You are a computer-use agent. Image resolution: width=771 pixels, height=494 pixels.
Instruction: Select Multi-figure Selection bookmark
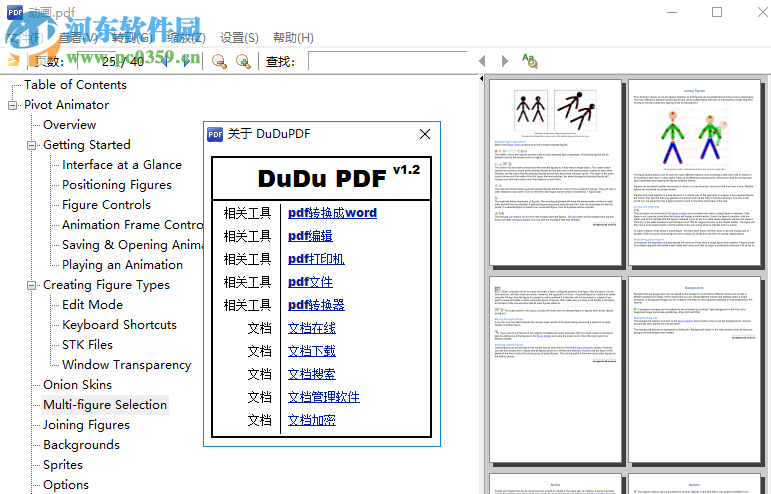(105, 405)
